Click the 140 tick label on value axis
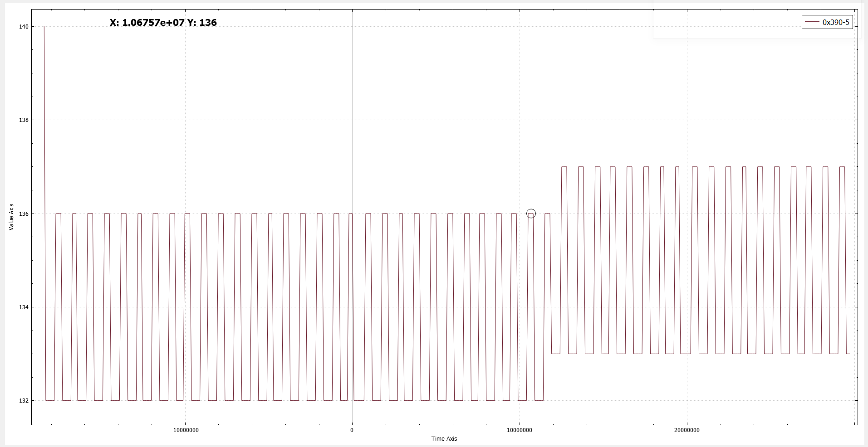This screenshot has height=447, width=868. [x=24, y=27]
